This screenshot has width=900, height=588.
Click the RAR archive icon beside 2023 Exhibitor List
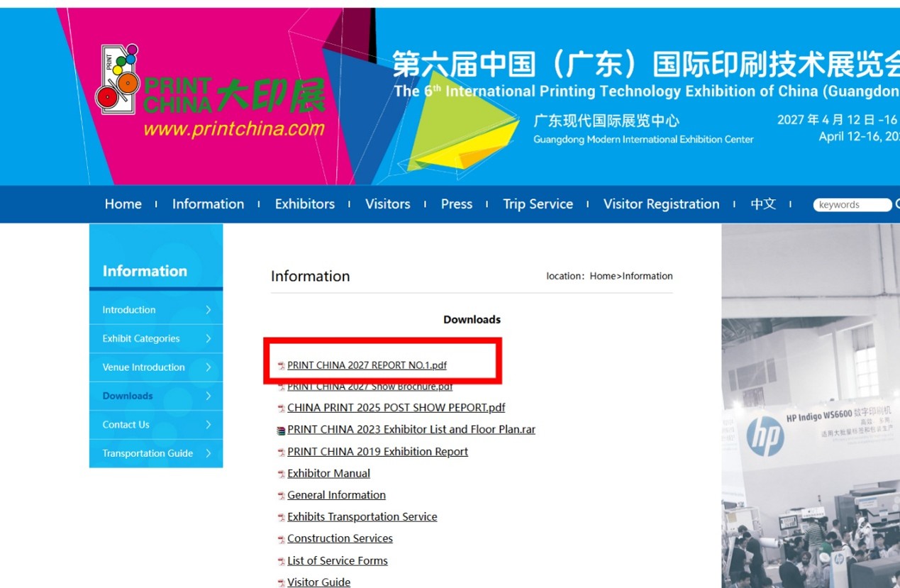pyautogui.click(x=282, y=431)
